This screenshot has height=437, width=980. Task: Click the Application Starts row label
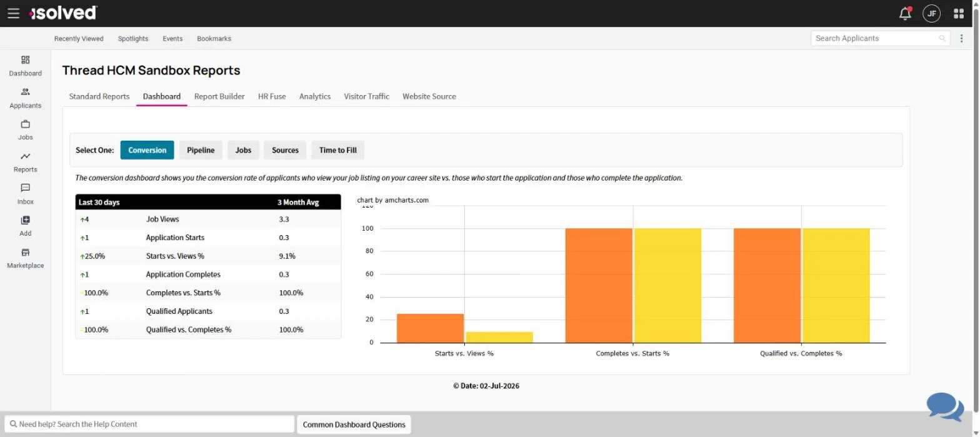click(175, 238)
